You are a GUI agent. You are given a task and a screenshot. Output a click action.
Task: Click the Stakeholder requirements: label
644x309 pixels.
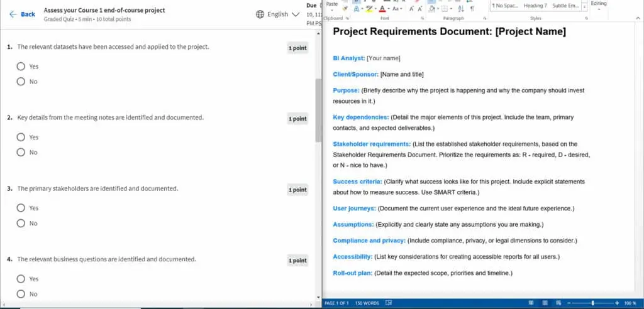(372, 144)
